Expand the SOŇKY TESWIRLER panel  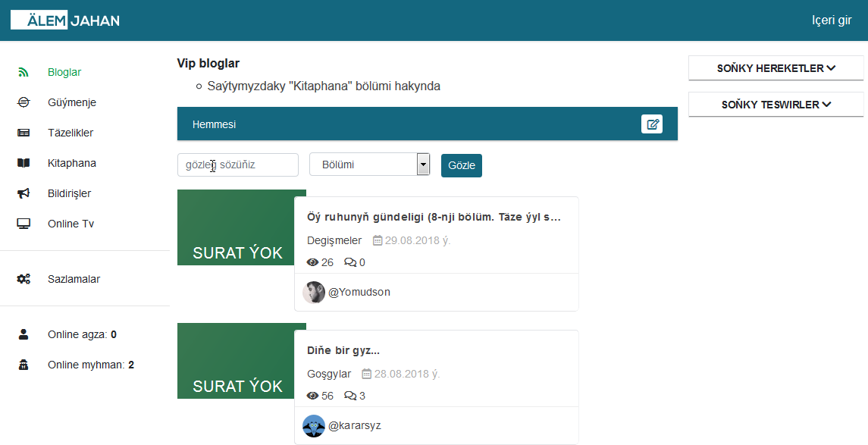(776, 105)
